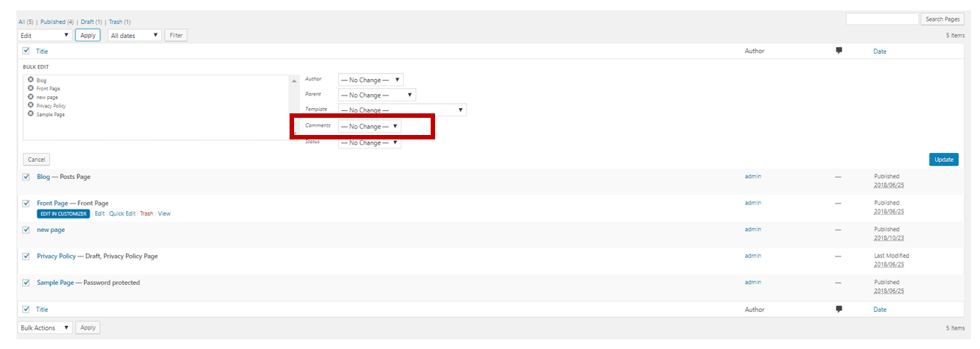Open the Author No Change dropdown
This screenshot has height=349, width=980.
pyautogui.click(x=370, y=80)
